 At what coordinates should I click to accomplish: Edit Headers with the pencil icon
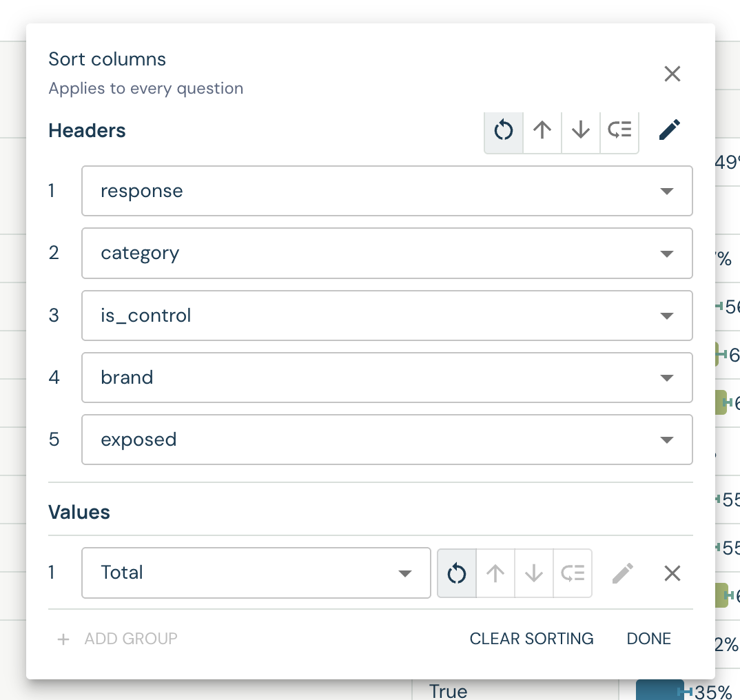[x=669, y=130]
